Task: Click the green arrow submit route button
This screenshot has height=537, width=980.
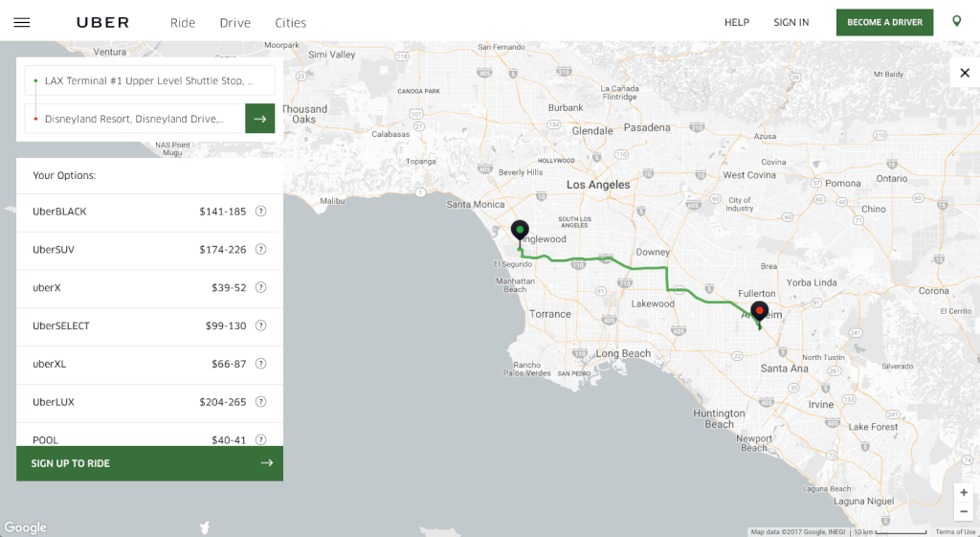Action: point(260,118)
